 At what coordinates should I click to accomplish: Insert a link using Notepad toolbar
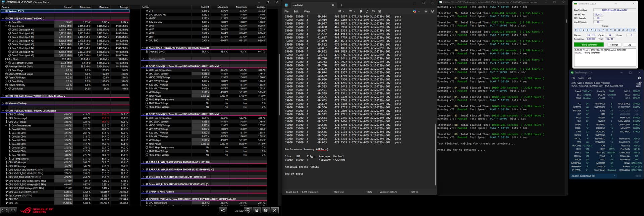(x=373, y=11)
